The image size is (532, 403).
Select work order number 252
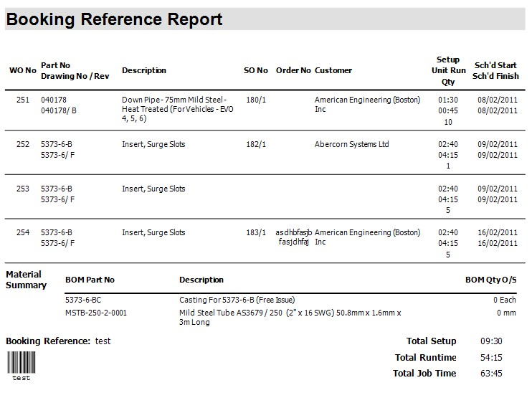(x=23, y=145)
